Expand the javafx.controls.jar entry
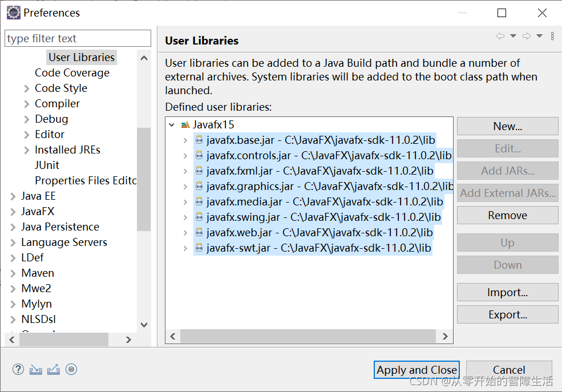This screenshot has width=562, height=392. pos(185,156)
